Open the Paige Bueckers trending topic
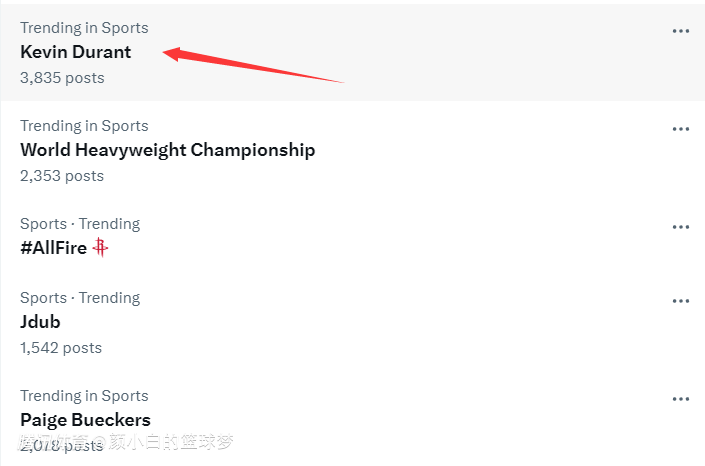705x466 pixels. pyautogui.click(x=85, y=420)
